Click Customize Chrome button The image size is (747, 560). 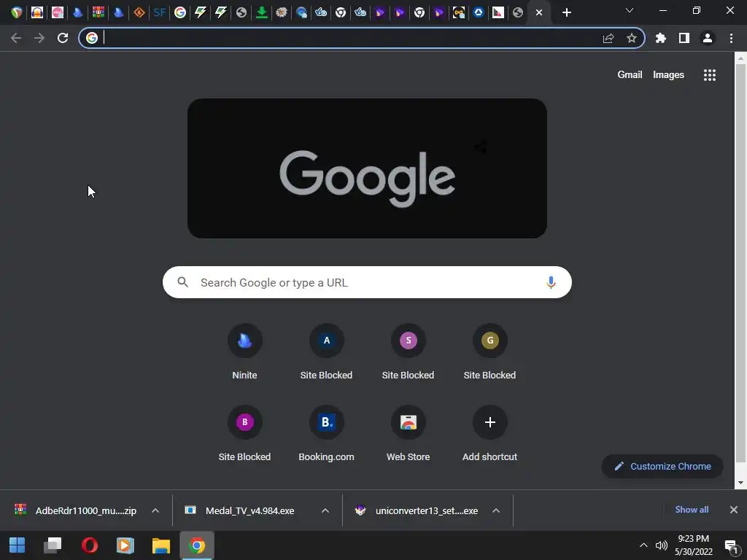point(662,466)
